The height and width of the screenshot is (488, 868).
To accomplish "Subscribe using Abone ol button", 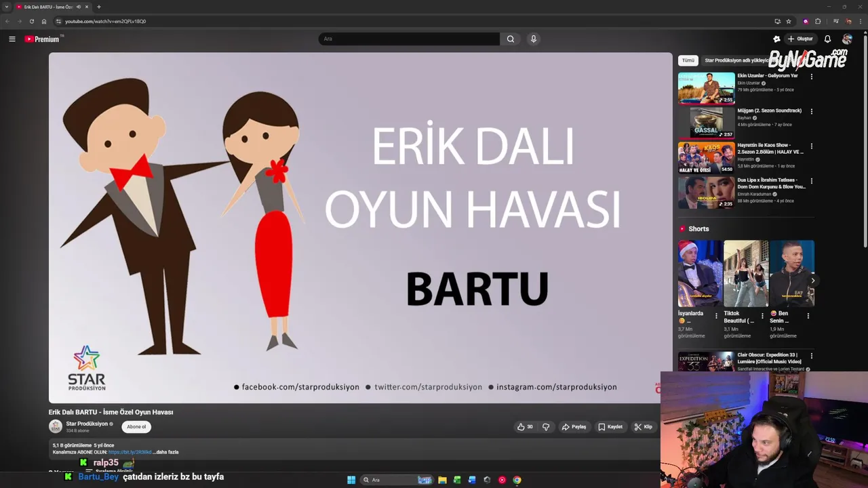I will click(136, 427).
